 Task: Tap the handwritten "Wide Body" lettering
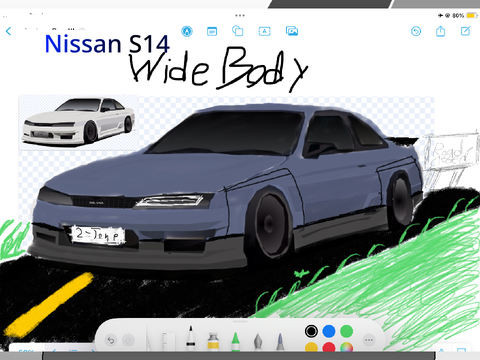tap(218, 69)
